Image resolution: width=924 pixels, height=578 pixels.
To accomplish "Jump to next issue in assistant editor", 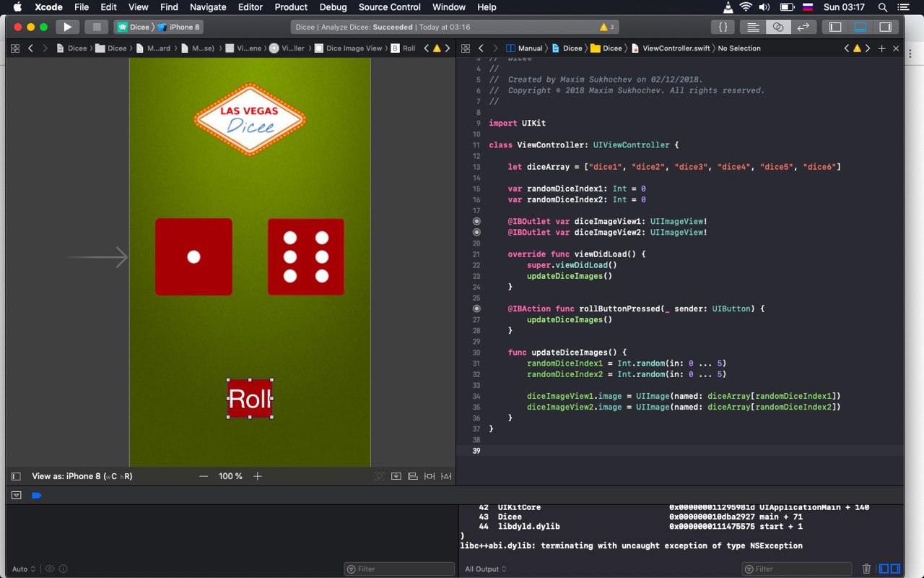I will point(868,48).
